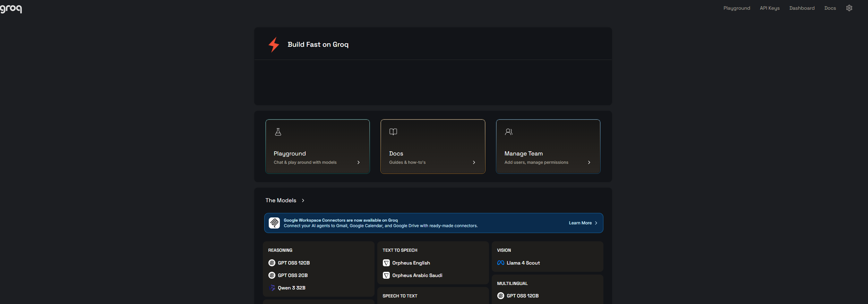
Task: Select GPT OSS 120B under Reasoning
Action: tap(294, 263)
